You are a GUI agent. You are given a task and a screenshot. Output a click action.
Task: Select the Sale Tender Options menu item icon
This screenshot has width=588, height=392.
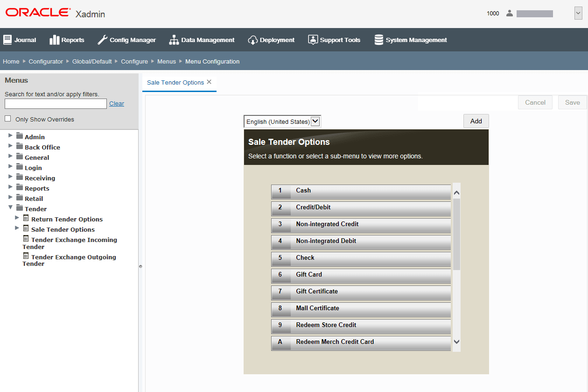pos(25,229)
